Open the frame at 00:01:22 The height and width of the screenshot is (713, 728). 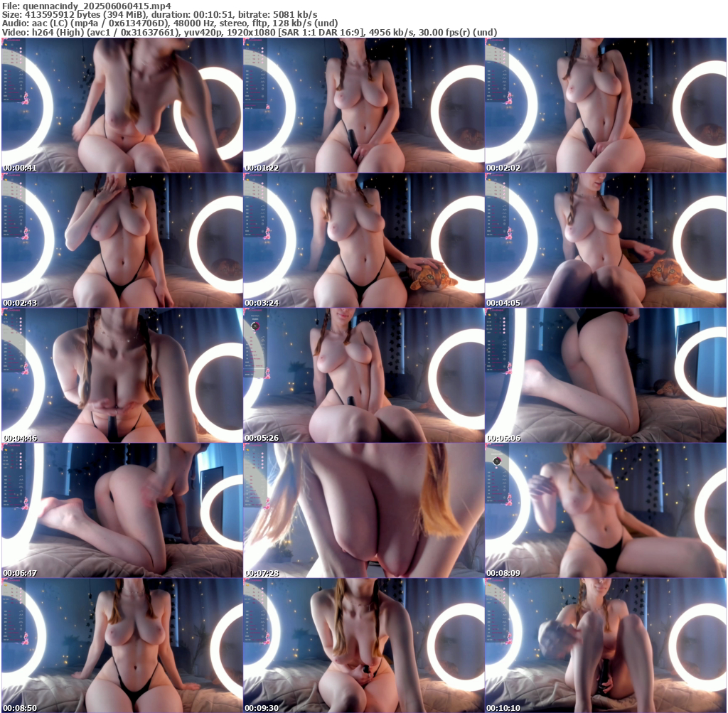point(363,105)
